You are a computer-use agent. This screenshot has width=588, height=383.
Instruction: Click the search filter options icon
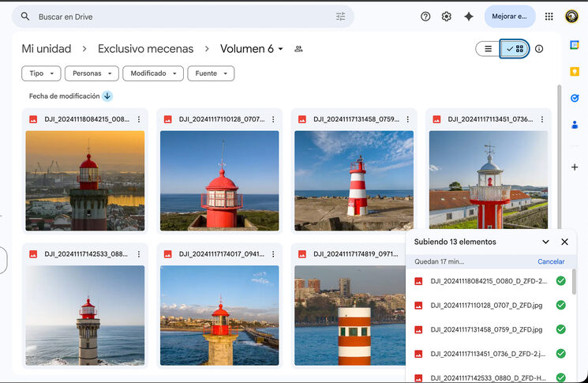tap(340, 17)
